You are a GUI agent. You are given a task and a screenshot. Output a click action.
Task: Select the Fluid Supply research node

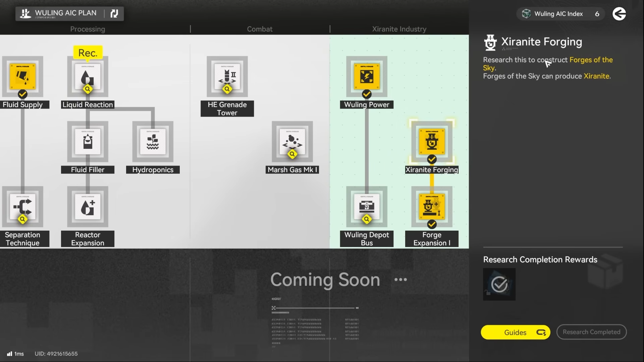[22, 77]
